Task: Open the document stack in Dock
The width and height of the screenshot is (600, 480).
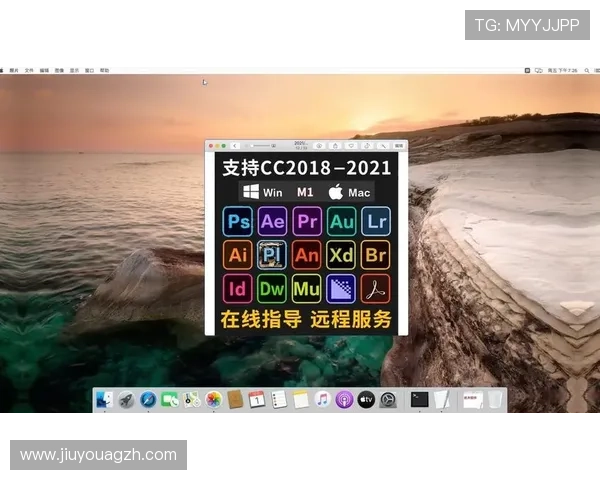Action: tap(473, 400)
